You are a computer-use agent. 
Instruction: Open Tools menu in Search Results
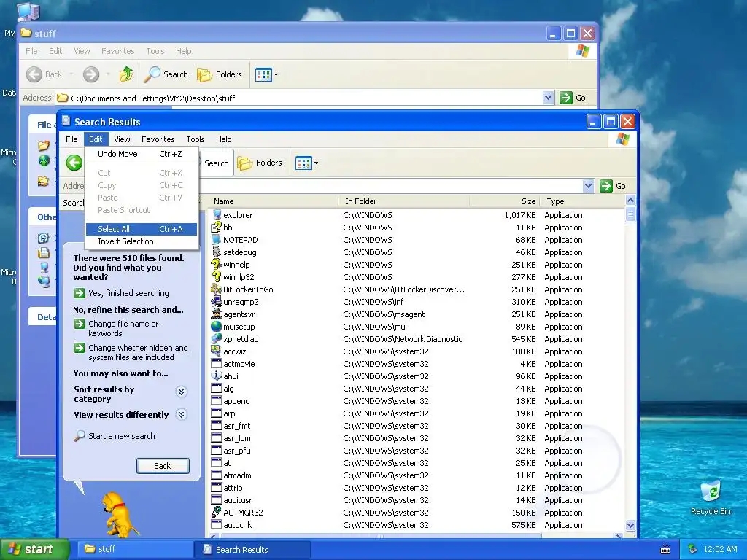(x=196, y=139)
